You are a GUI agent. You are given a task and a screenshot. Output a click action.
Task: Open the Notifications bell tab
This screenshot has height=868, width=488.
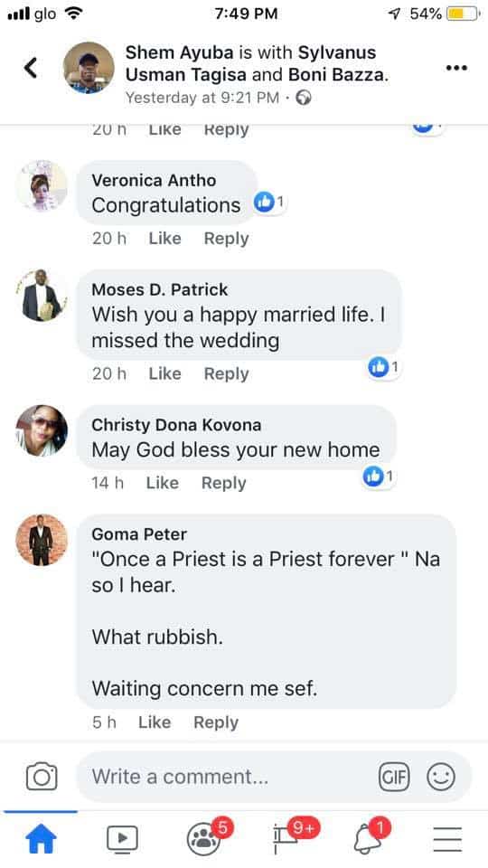(x=371, y=837)
